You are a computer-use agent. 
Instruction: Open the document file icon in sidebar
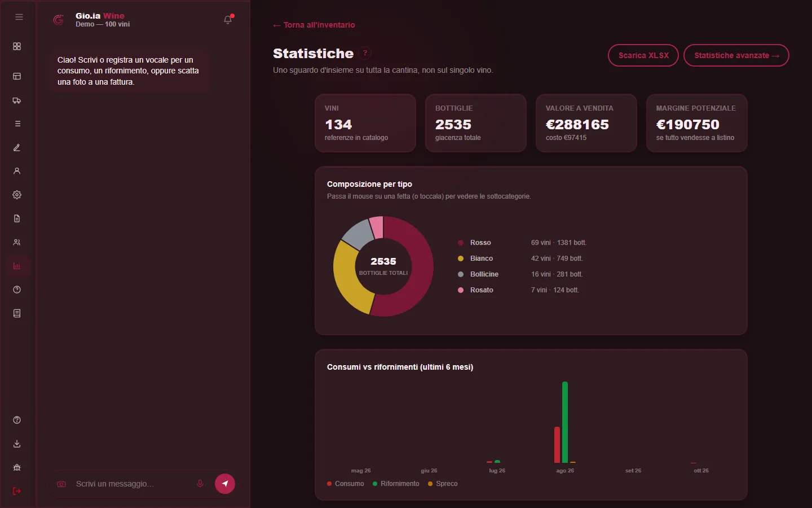pyautogui.click(x=17, y=218)
